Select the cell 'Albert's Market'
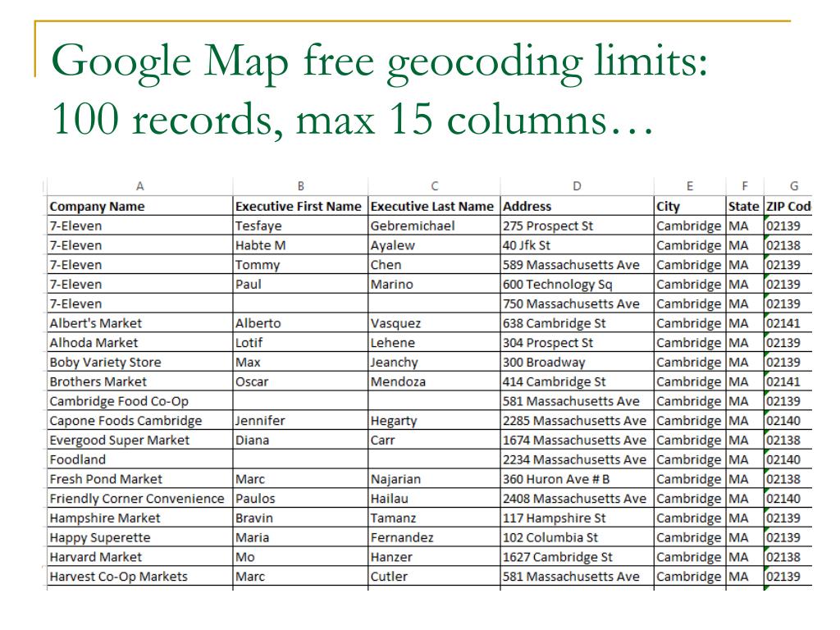Screen dimensions: 840x630 (139, 323)
